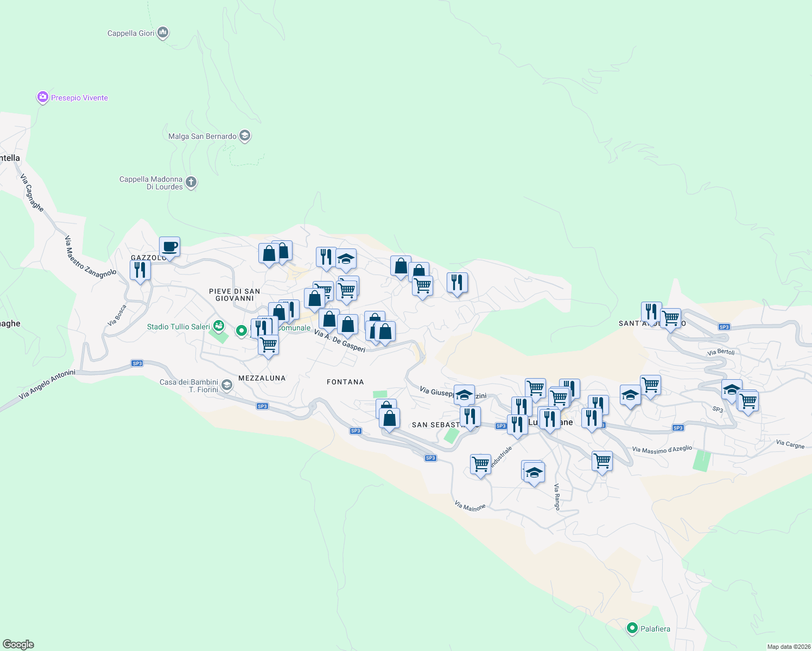
Task: Click the MEZZALUNA neighborhood label
Action: (x=262, y=378)
